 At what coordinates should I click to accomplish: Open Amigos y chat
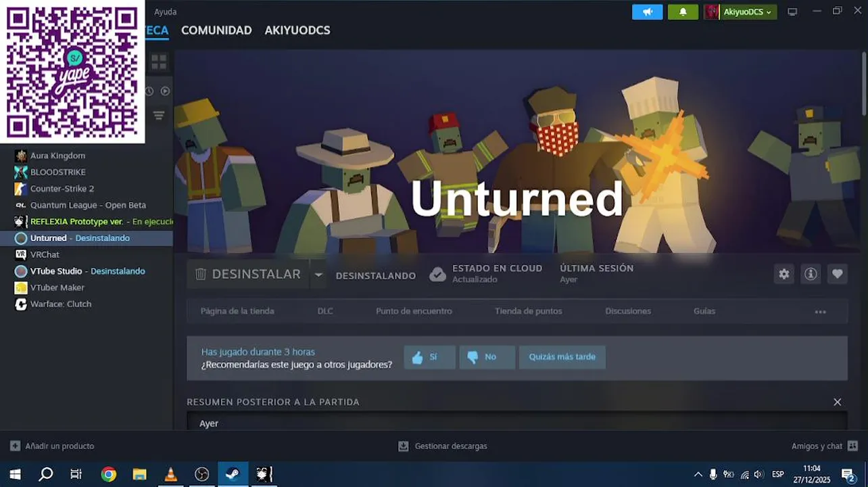click(825, 446)
